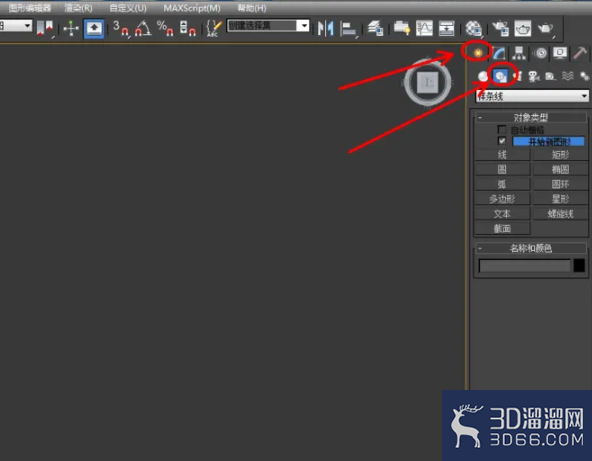Open the Utilities hammer tab
592x461 pixels.
[580, 53]
